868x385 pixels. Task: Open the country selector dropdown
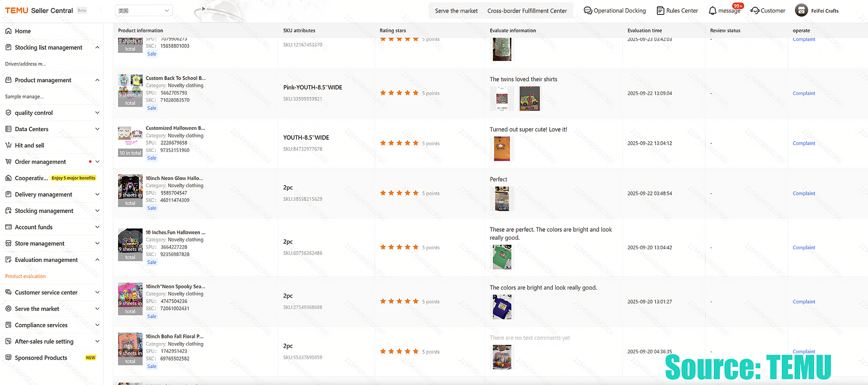pyautogui.click(x=144, y=10)
